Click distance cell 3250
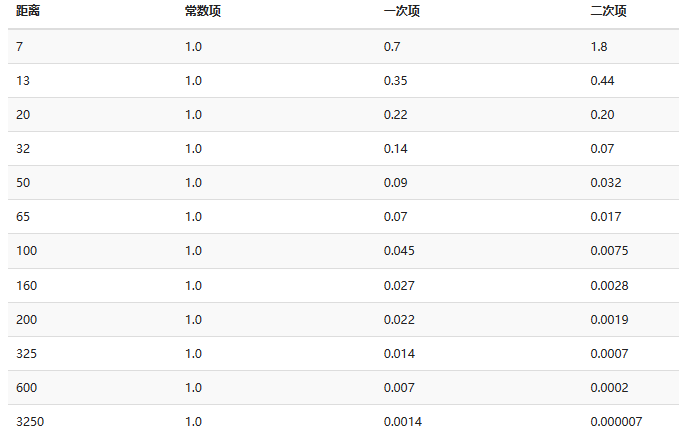The height and width of the screenshot is (441, 679). [x=30, y=422]
